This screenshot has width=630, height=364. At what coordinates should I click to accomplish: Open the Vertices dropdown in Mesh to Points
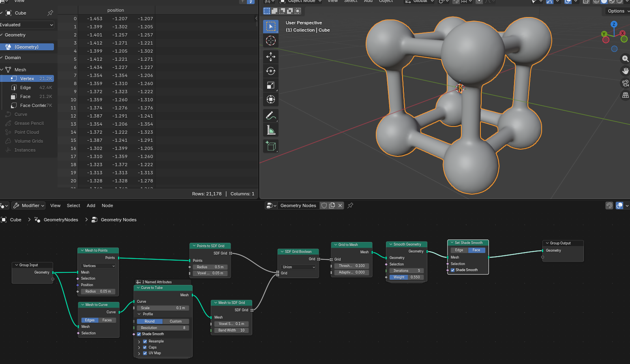click(x=99, y=266)
